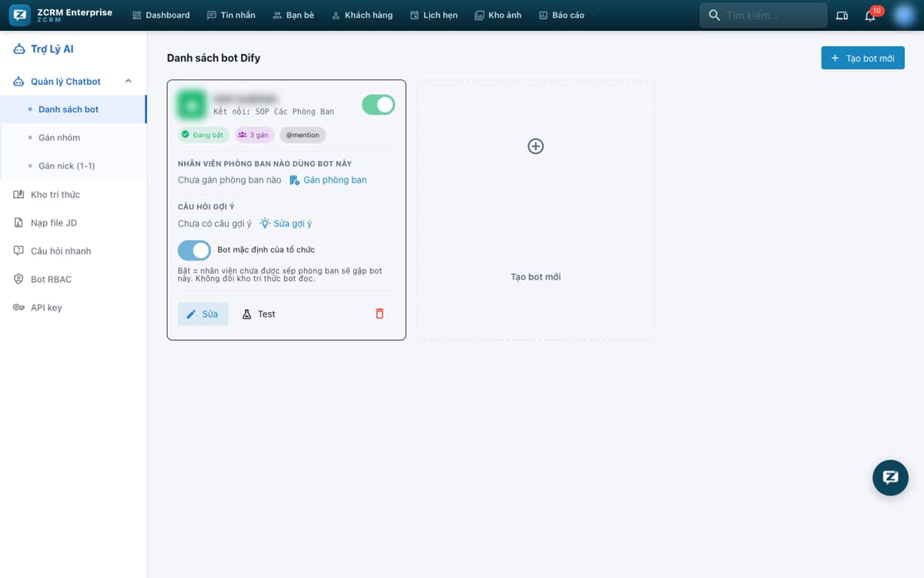Click 'Kết nối: SOP Các Phòng Ban' text
This screenshot has height=578, width=924.
(x=273, y=112)
